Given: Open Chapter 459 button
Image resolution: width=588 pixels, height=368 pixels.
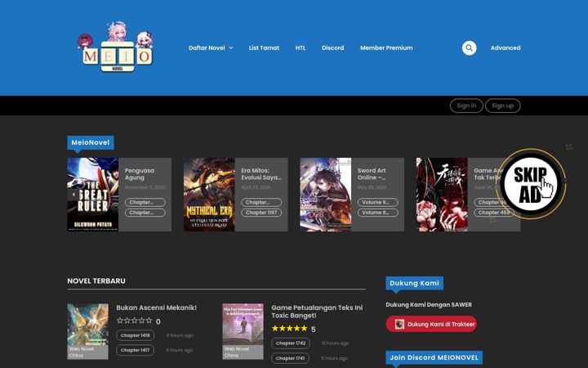Looking at the screenshot, I should click(494, 213).
